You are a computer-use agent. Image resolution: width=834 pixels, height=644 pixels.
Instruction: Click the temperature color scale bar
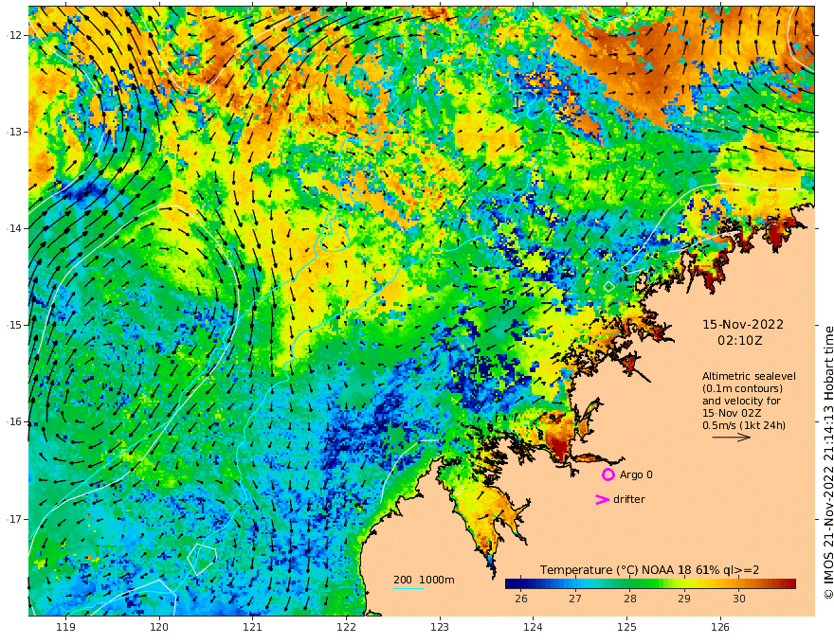[x=650, y=583]
